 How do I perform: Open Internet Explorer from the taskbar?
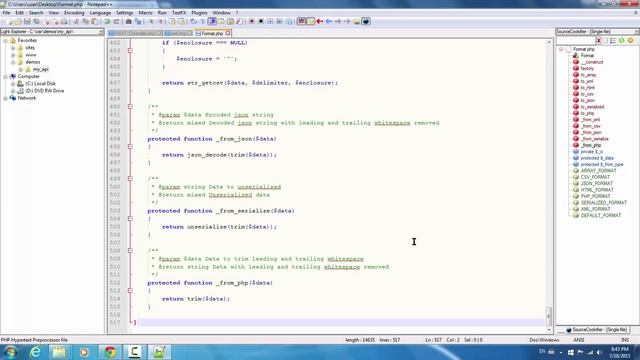pos(35,352)
